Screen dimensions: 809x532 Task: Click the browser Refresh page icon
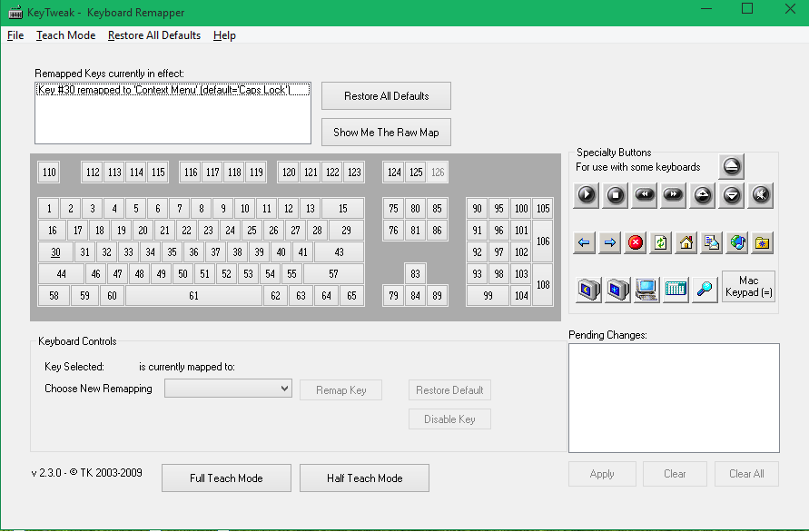click(x=660, y=242)
